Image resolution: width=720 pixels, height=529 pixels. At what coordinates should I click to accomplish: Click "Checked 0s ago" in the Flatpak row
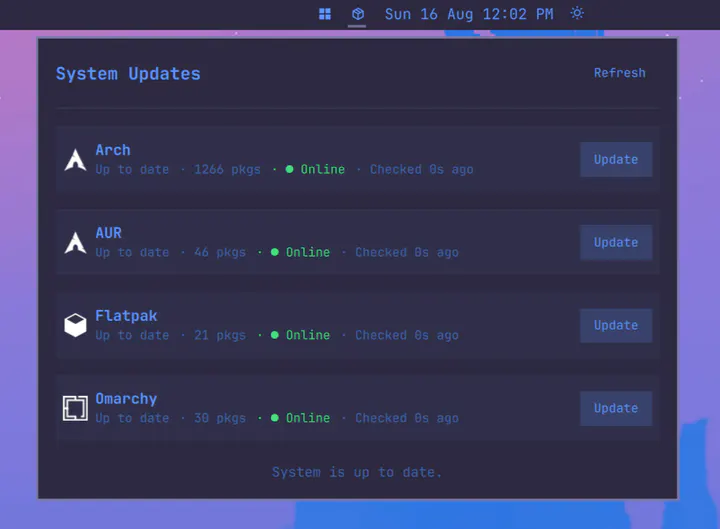407,335
